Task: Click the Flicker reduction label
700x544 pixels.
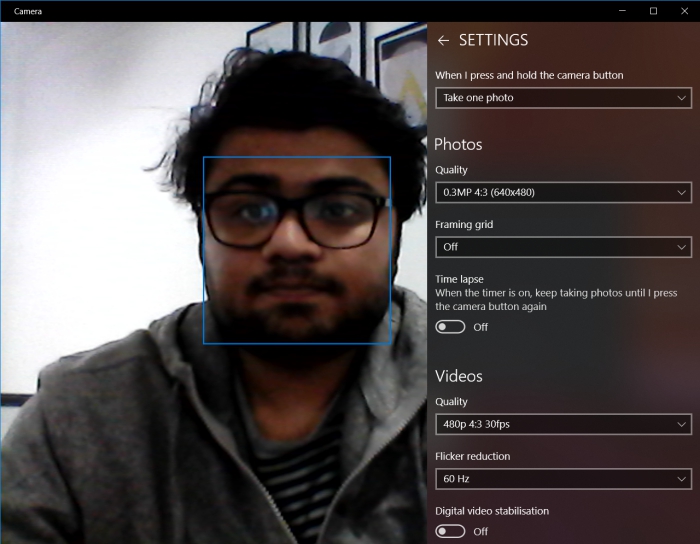Action: [x=472, y=456]
